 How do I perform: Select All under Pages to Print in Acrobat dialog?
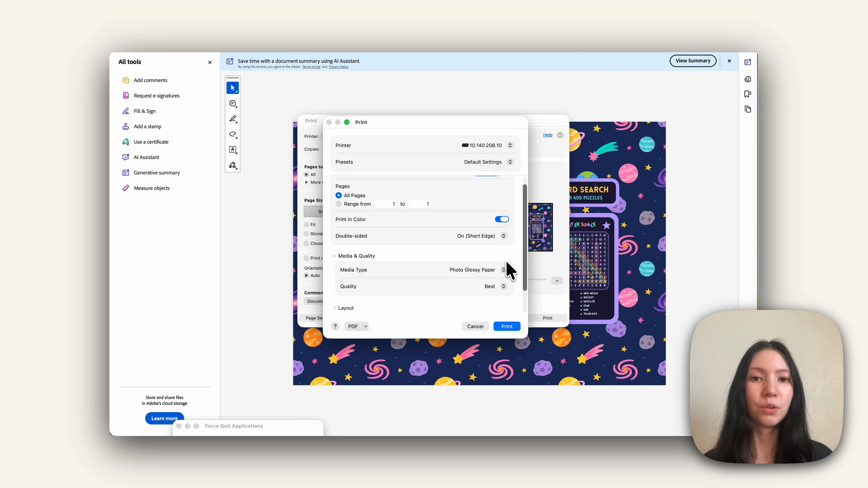pyautogui.click(x=306, y=174)
